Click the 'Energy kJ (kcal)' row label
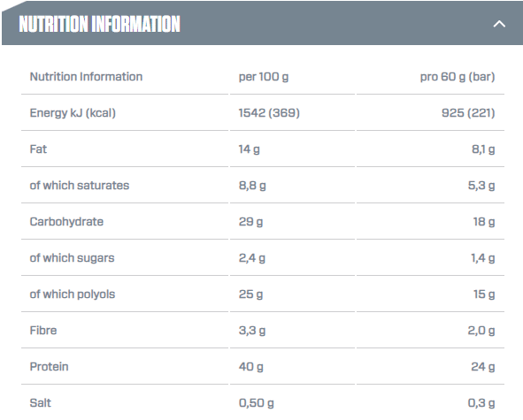The height and width of the screenshot is (420, 523). (x=73, y=113)
